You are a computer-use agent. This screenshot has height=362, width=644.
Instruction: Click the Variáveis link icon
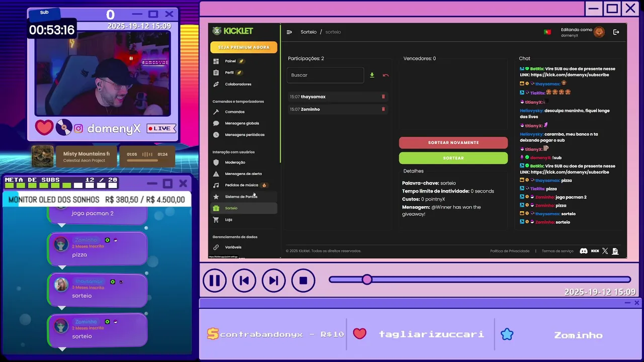click(x=216, y=247)
